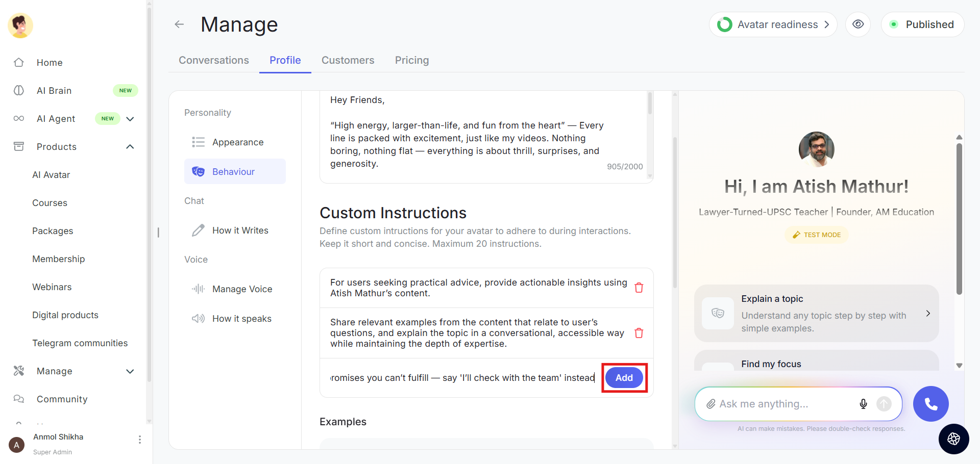Collapse the Products section chevron

(130, 147)
